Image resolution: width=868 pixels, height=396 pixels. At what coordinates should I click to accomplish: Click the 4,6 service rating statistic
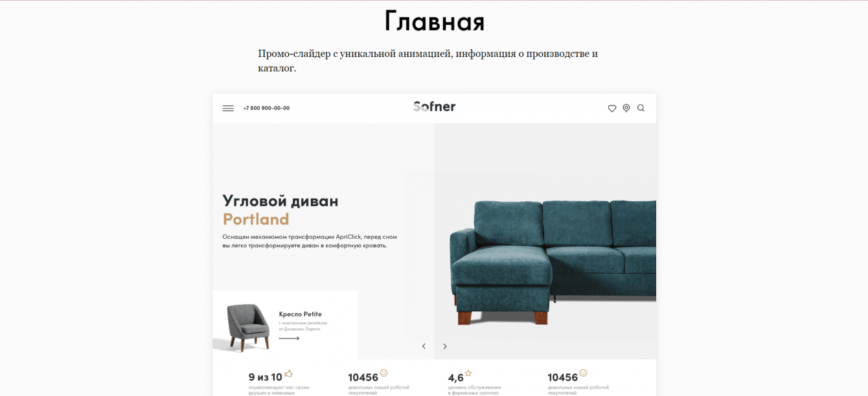[456, 378]
